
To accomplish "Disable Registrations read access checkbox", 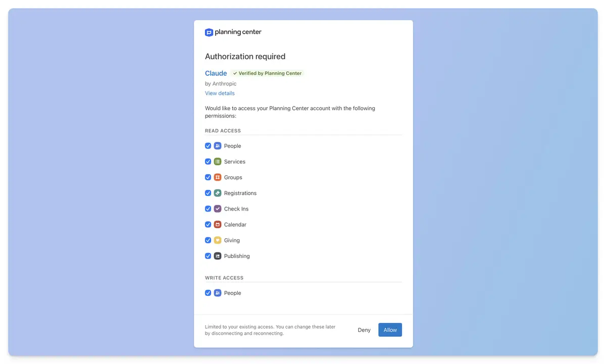I will click(208, 193).
